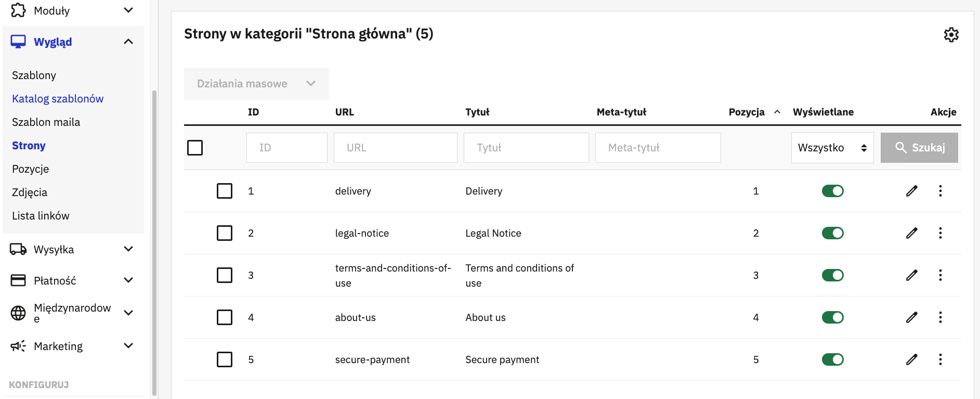Open more actions menu for Legal Notice row
The height and width of the screenshot is (399, 980).
pos(940,233)
